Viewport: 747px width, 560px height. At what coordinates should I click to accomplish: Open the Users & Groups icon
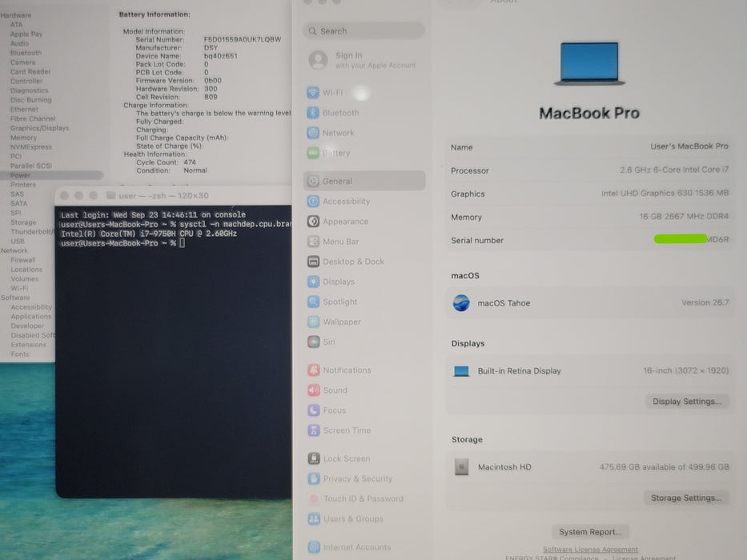tap(314, 518)
